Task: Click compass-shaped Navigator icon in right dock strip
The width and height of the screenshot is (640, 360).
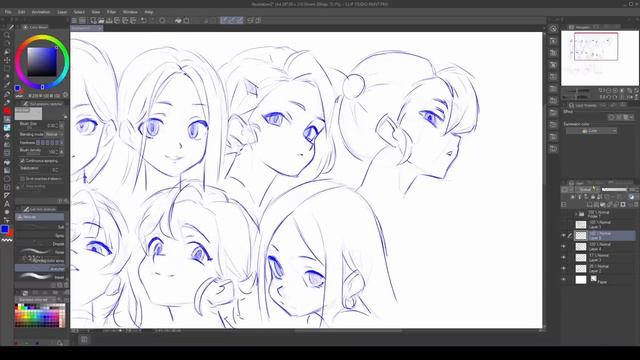Action: (553, 29)
